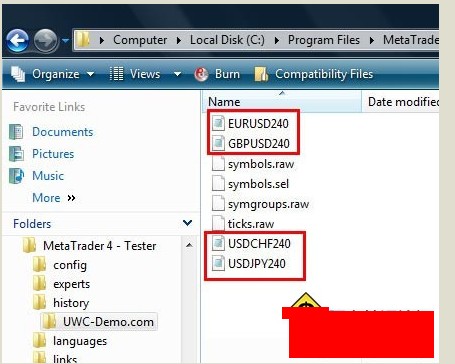Click the UWC-Demo.com folder icon
455x364 pixels.
(50, 321)
